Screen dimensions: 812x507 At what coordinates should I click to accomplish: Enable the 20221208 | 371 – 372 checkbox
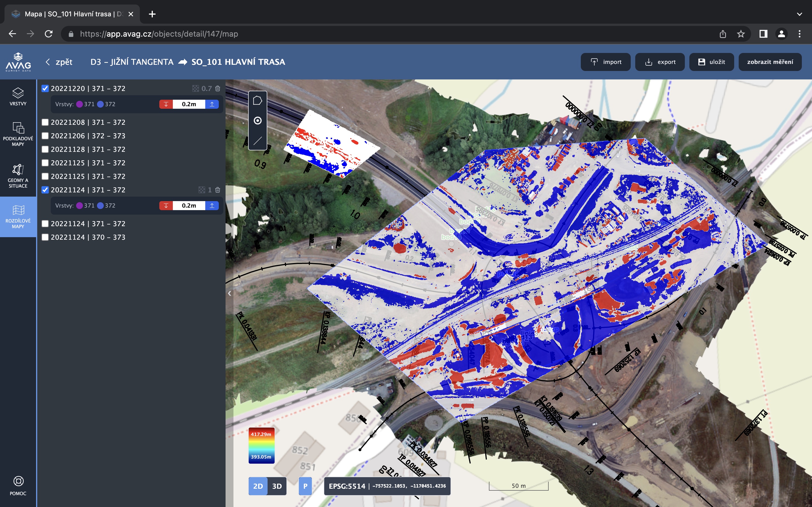[45, 123]
